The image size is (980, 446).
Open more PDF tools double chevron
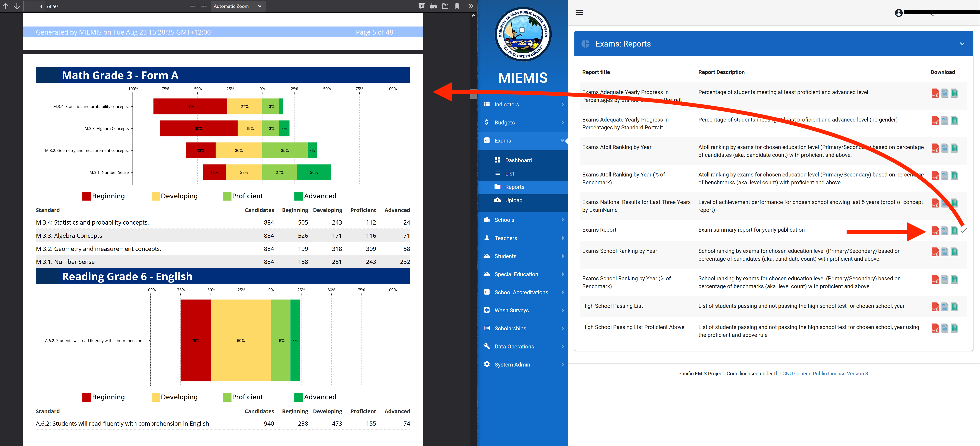pyautogui.click(x=471, y=6)
